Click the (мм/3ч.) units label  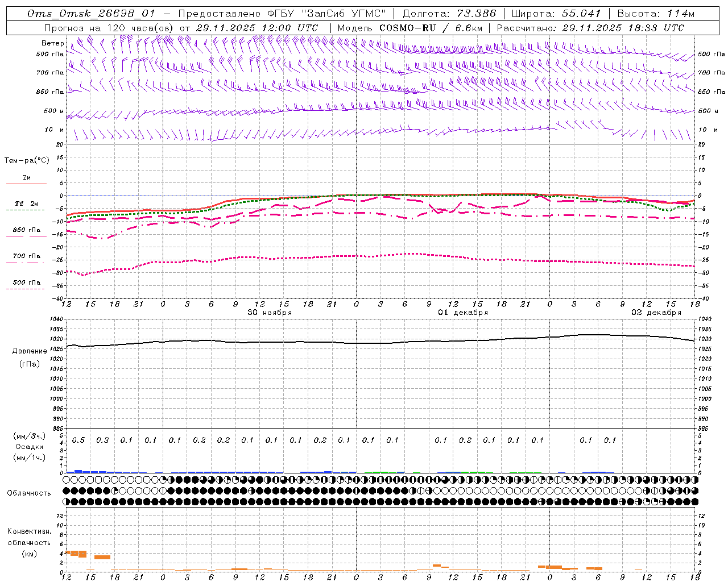click(x=30, y=436)
